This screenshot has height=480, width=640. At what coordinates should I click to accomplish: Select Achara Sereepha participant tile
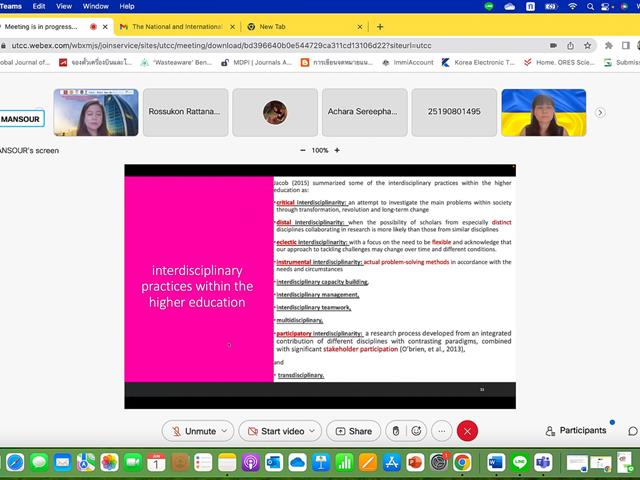(364, 112)
